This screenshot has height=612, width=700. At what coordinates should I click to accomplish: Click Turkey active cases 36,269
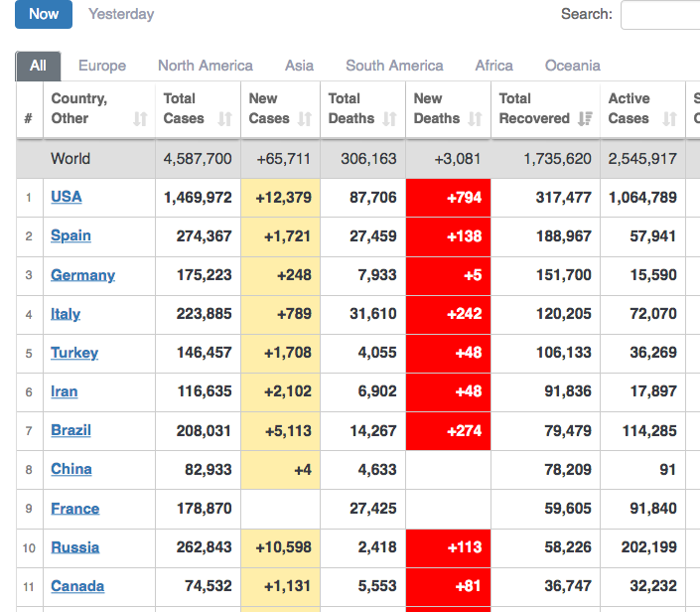(653, 353)
